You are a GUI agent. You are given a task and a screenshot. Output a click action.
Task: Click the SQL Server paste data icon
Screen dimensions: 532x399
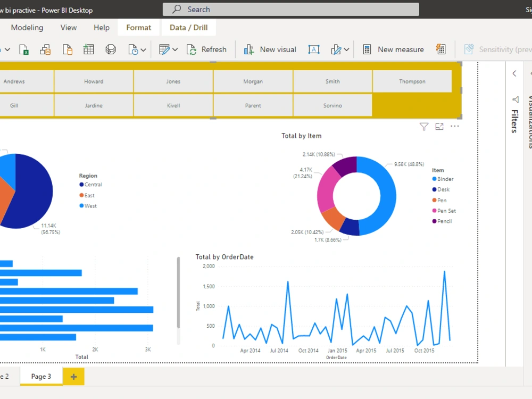68,49
